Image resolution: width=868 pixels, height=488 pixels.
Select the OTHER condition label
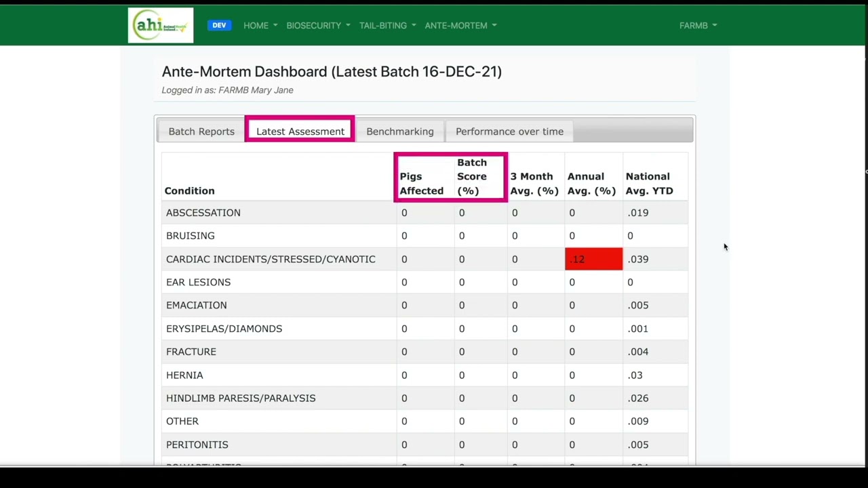click(x=182, y=421)
